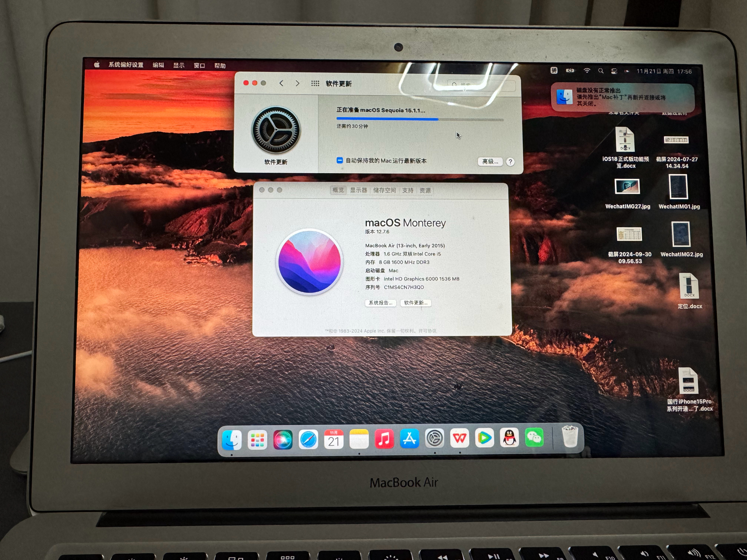
Task: Show all preferences with the grid icon
Action: [315, 83]
